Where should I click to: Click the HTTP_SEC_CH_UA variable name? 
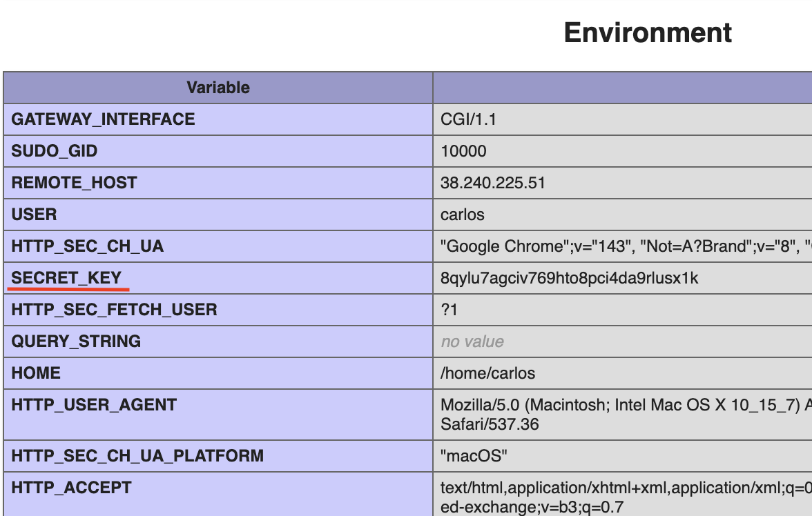[88, 246]
